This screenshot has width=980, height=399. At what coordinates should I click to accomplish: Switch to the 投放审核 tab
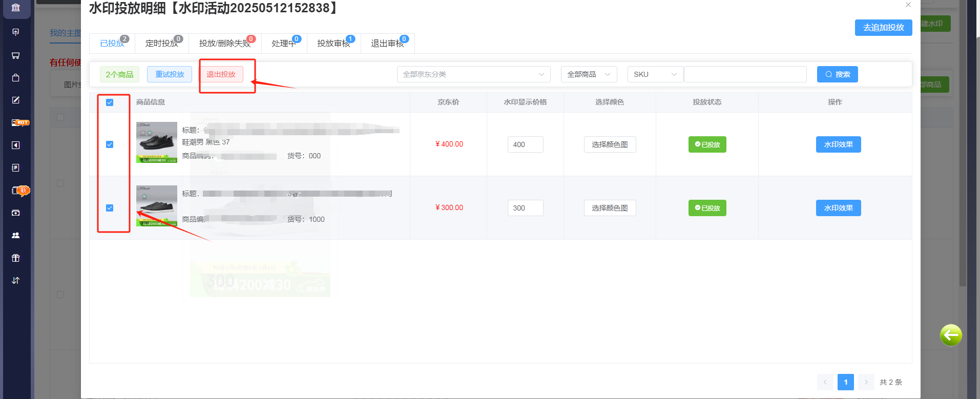[x=333, y=44]
